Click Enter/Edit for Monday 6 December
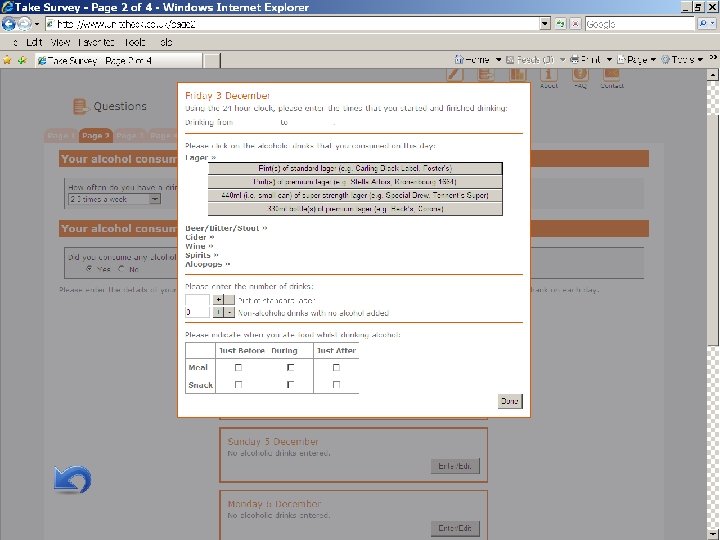Screen dimensions: 720x540 (x=455, y=528)
